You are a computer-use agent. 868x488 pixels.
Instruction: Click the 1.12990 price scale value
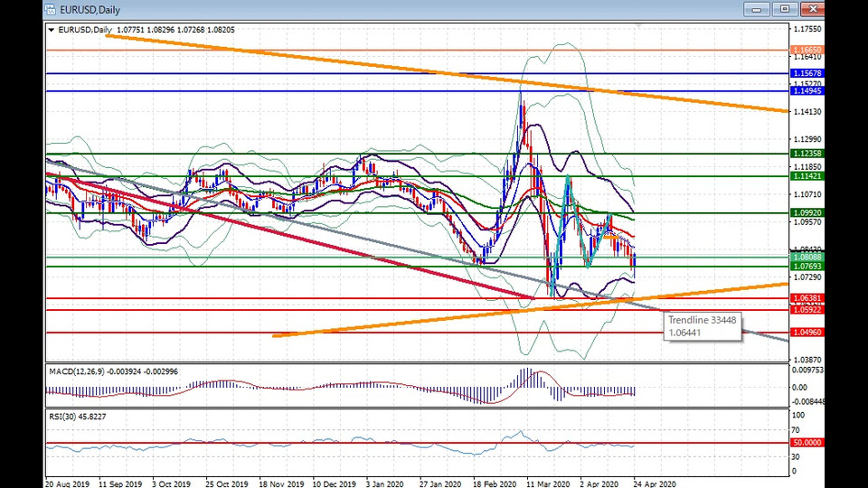click(807, 139)
